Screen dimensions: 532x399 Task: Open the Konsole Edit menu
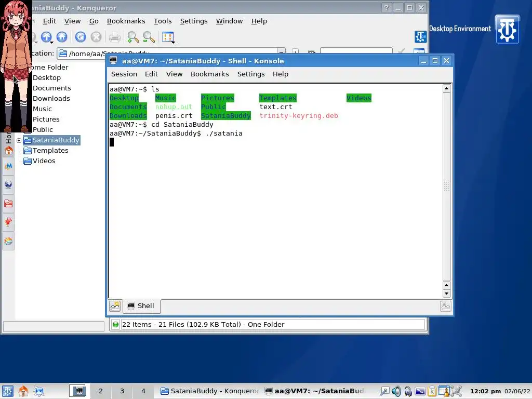click(x=151, y=74)
